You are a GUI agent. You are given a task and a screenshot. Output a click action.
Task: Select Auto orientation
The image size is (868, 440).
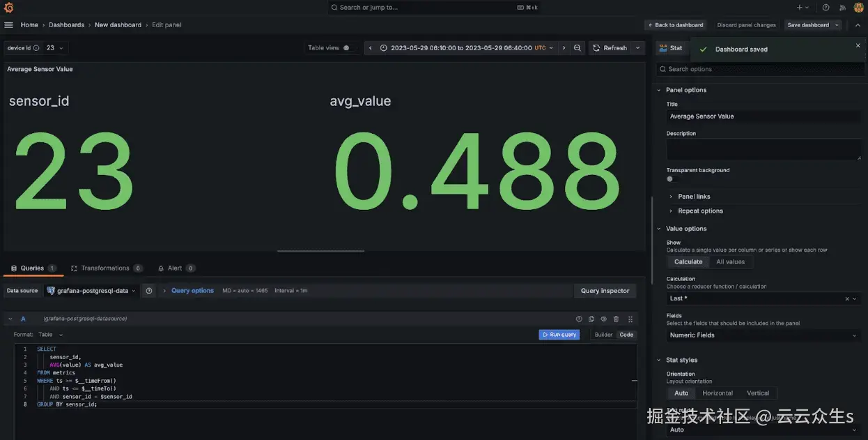[x=681, y=393]
